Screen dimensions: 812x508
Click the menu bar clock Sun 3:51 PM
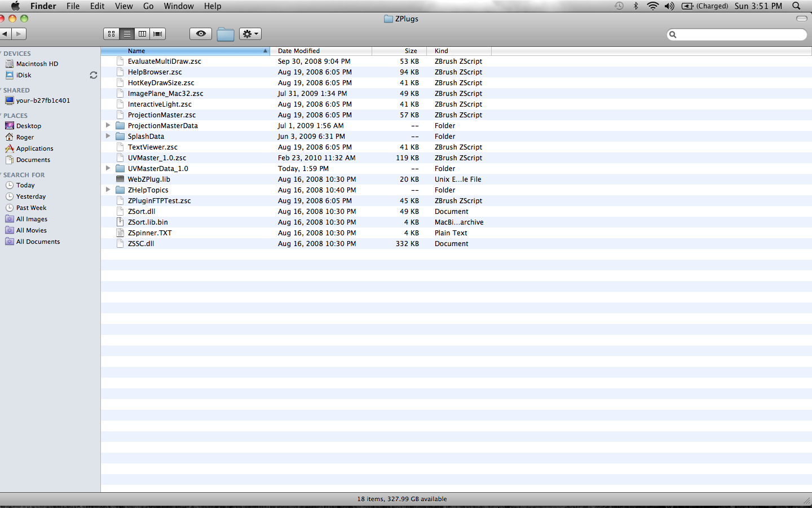pos(758,6)
